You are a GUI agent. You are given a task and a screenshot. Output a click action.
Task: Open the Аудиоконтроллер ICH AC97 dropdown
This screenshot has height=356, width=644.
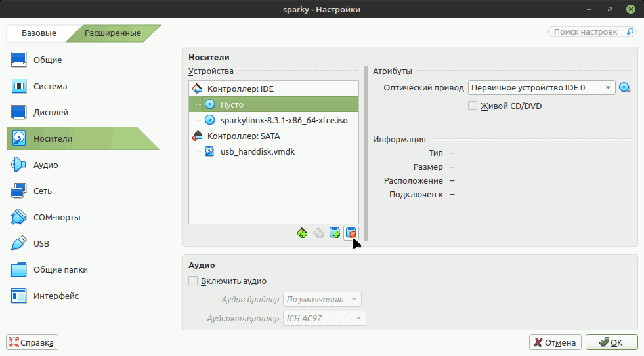324,318
